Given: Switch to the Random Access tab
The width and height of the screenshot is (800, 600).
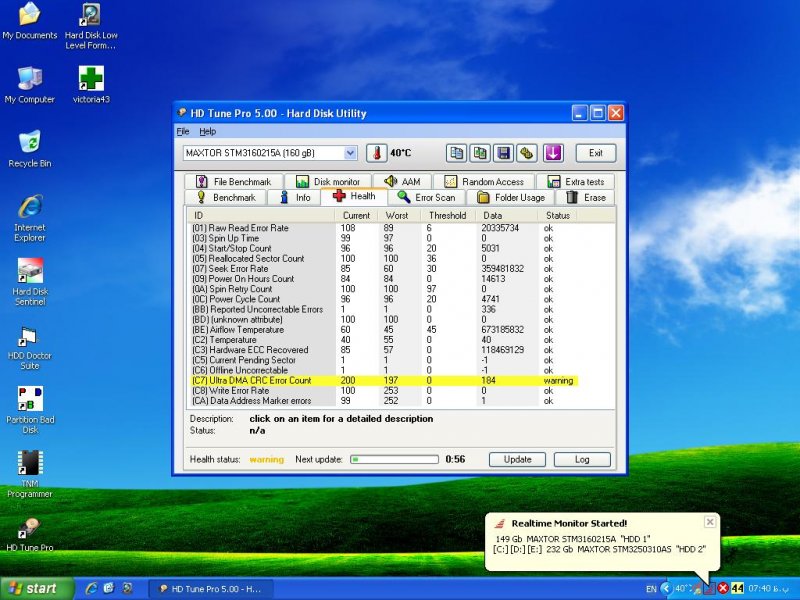Looking at the screenshot, I should [484, 182].
